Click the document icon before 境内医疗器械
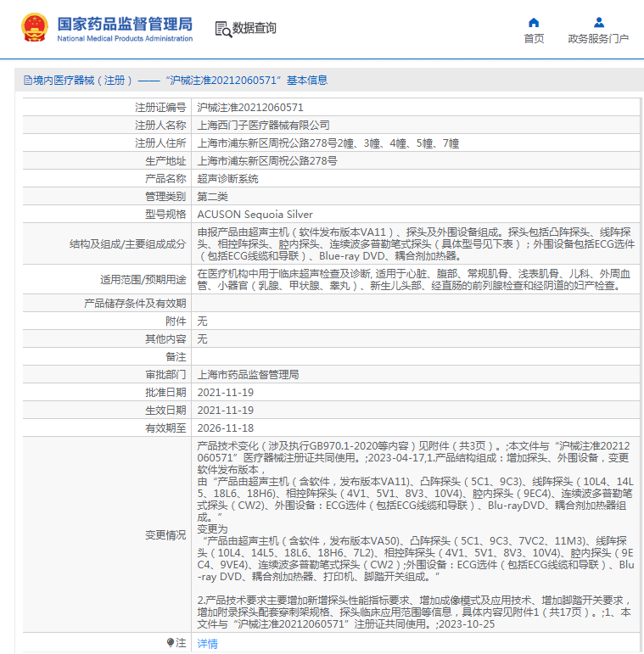644x654 pixels. 28,80
